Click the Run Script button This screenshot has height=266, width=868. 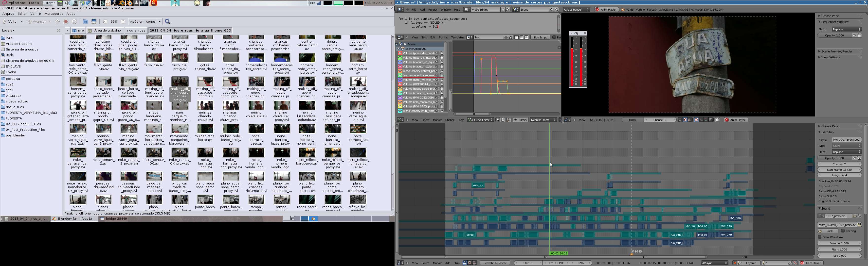coord(540,37)
